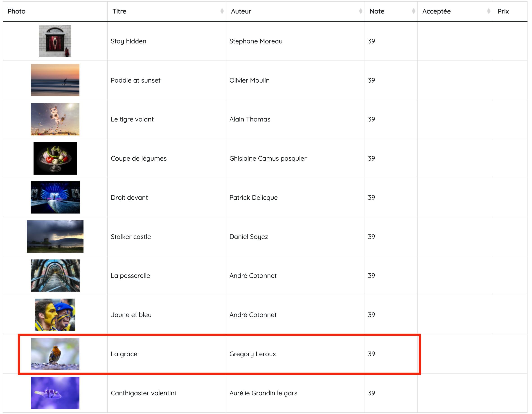The width and height of the screenshot is (532, 414).
Task: Open the Paddle at sunset thumbnail
Action: tap(55, 80)
